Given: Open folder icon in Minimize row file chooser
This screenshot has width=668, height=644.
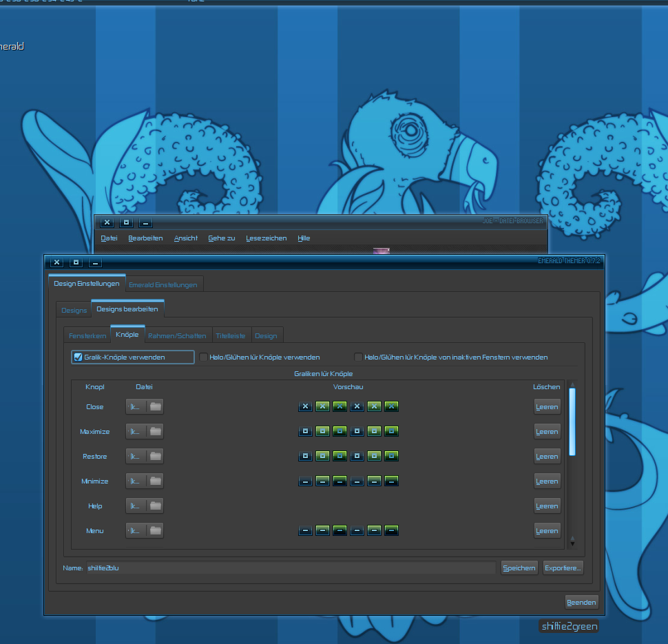Looking at the screenshot, I should [156, 481].
